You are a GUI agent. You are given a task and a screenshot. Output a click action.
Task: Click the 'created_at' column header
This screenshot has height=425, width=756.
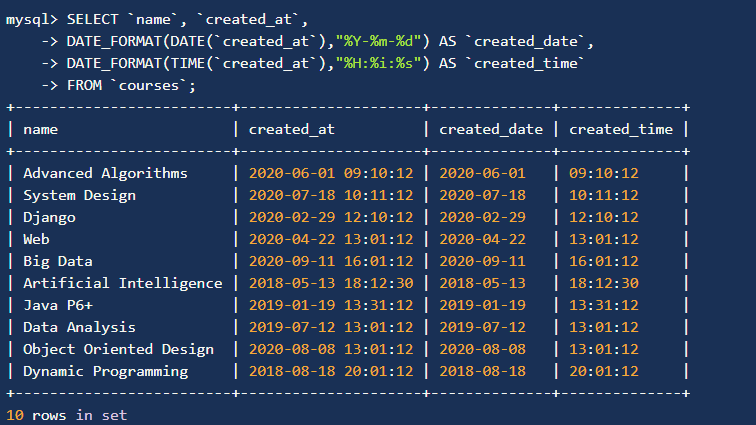point(291,129)
